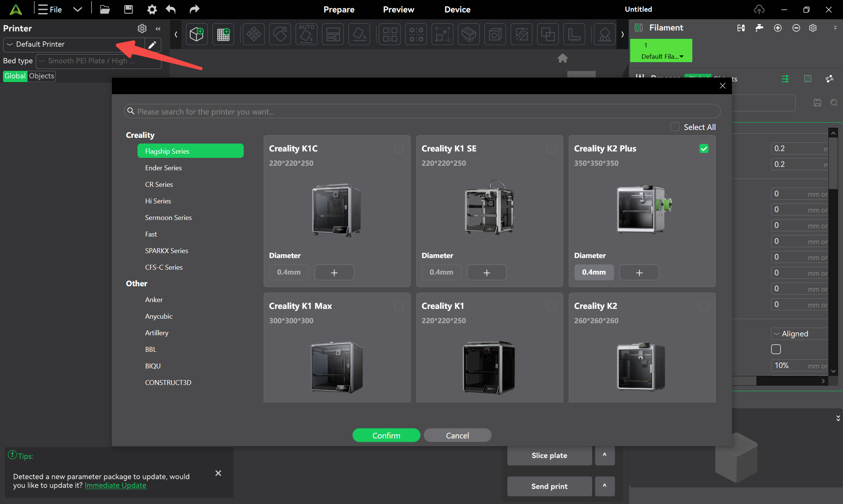Switch to the Device tab

pos(457,9)
